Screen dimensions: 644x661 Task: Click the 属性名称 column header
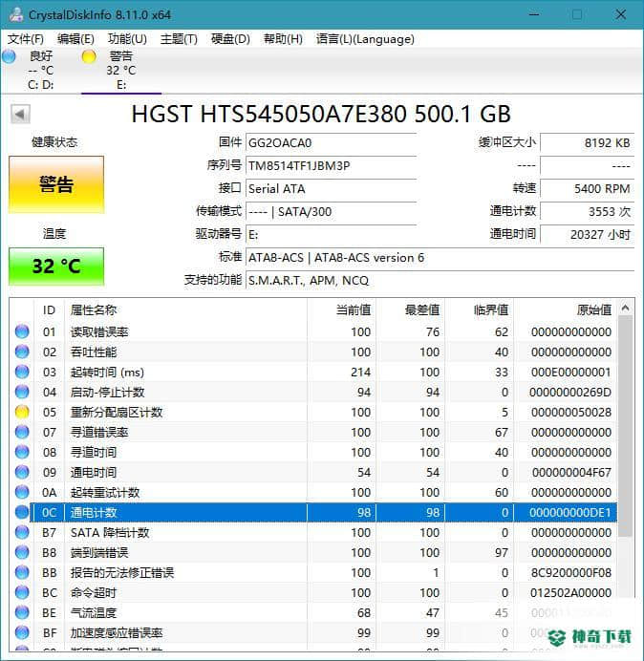[x=186, y=310]
